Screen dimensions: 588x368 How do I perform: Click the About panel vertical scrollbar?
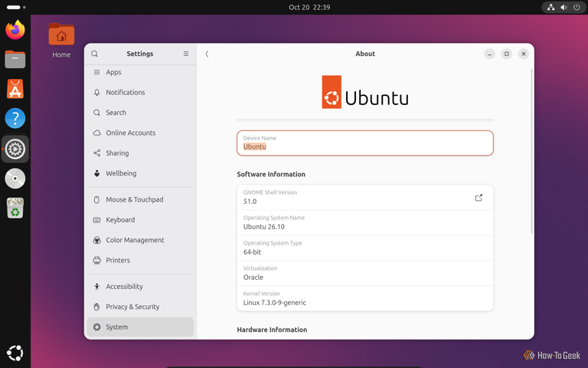click(531, 151)
